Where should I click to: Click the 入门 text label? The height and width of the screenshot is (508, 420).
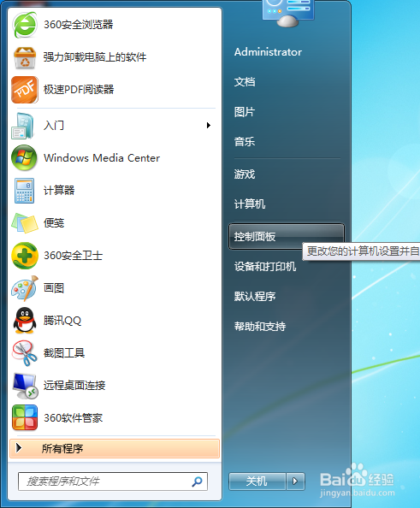click(54, 126)
